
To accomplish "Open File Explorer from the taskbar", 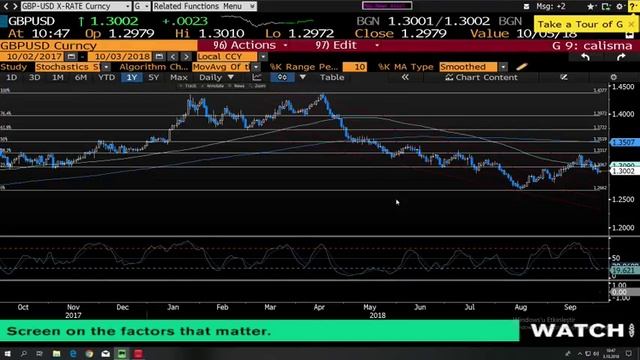I will tap(56, 353).
